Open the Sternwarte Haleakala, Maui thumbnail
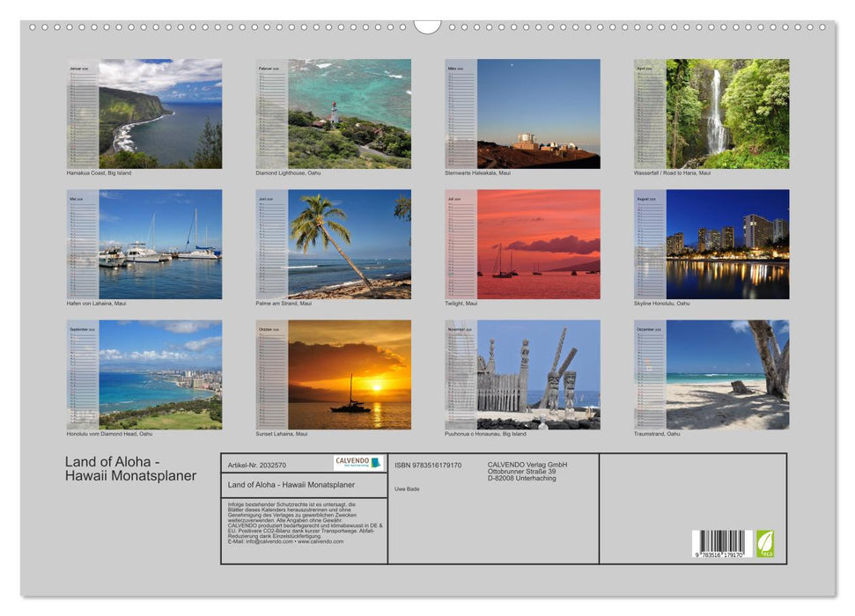The image size is (855, 616). (538, 114)
